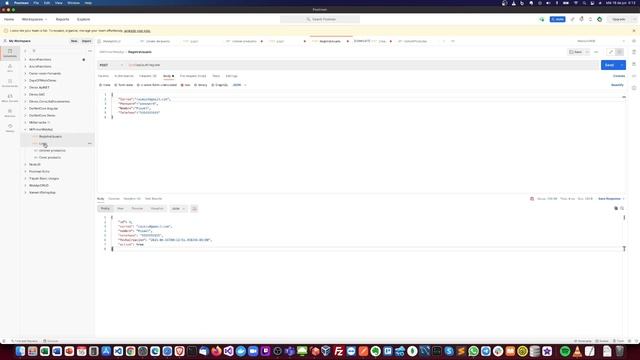
Task: Click the Import button
Action: click(87, 41)
